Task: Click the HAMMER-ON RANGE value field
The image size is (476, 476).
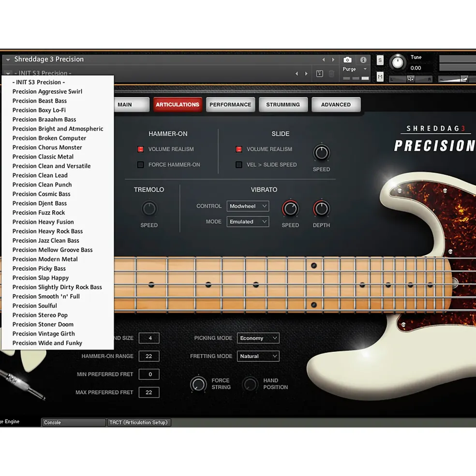Action: click(x=149, y=356)
